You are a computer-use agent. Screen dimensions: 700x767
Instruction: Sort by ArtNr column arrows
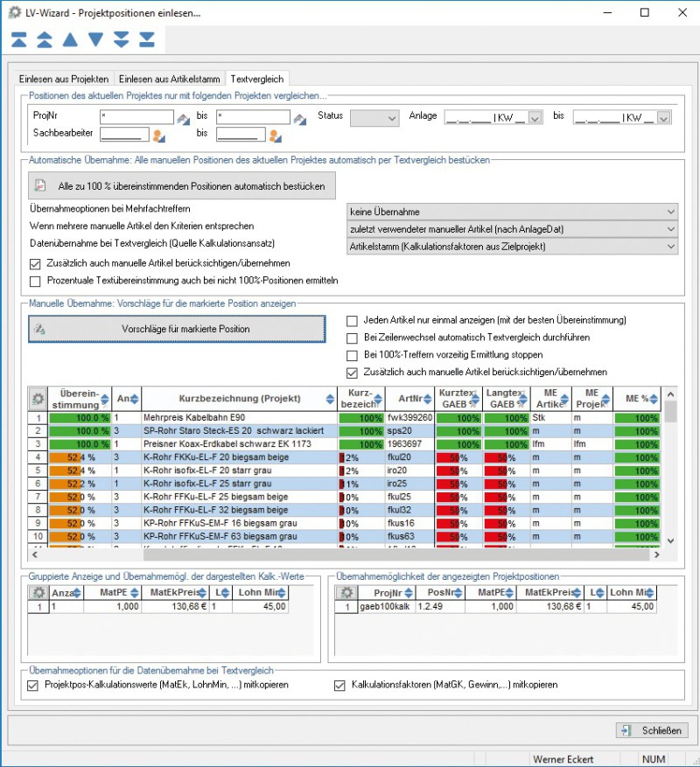tap(428, 399)
